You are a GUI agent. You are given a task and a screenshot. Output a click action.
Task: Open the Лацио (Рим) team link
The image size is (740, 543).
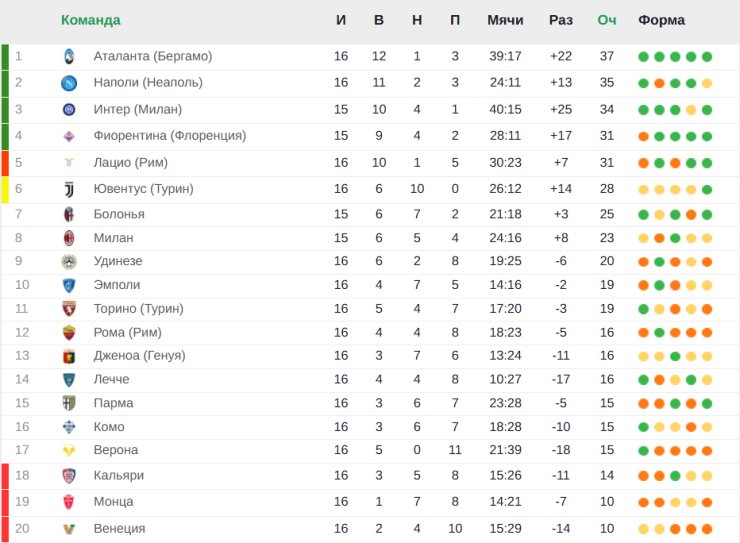click(x=131, y=163)
